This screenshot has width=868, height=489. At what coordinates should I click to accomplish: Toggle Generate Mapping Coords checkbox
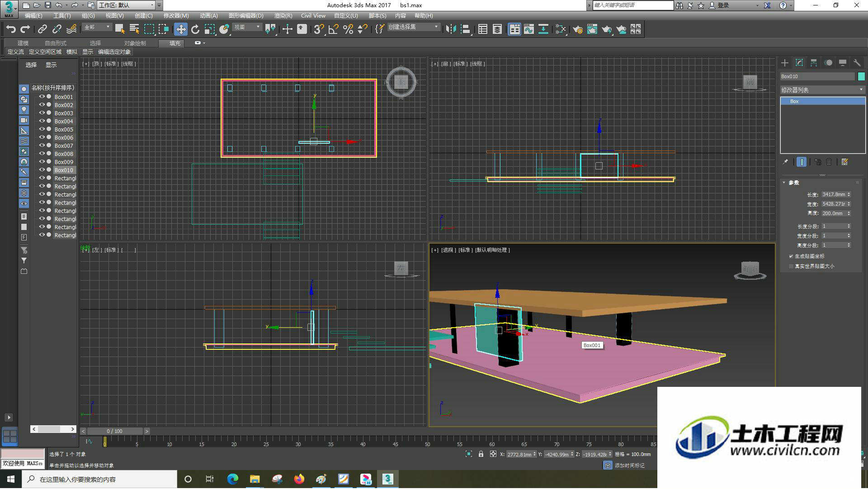click(791, 256)
